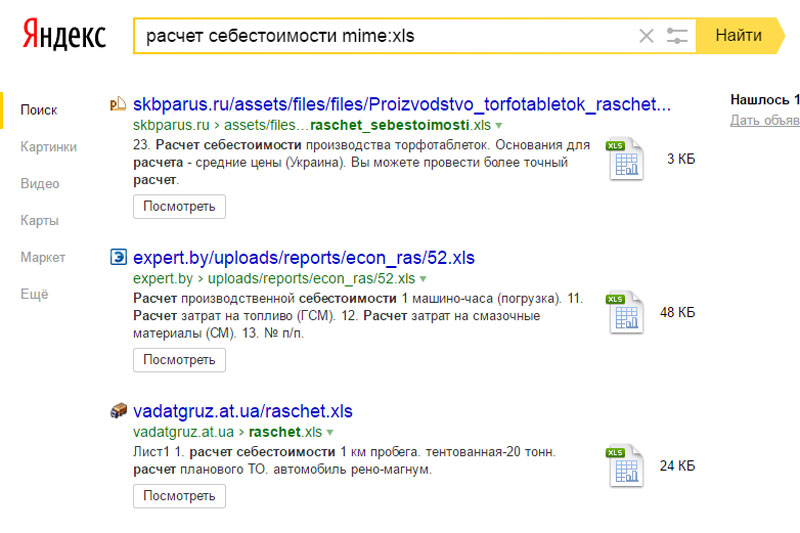
Task: Click the green assets/files…raschet_sebestoimosti.xls path
Action: click(358, 125)
